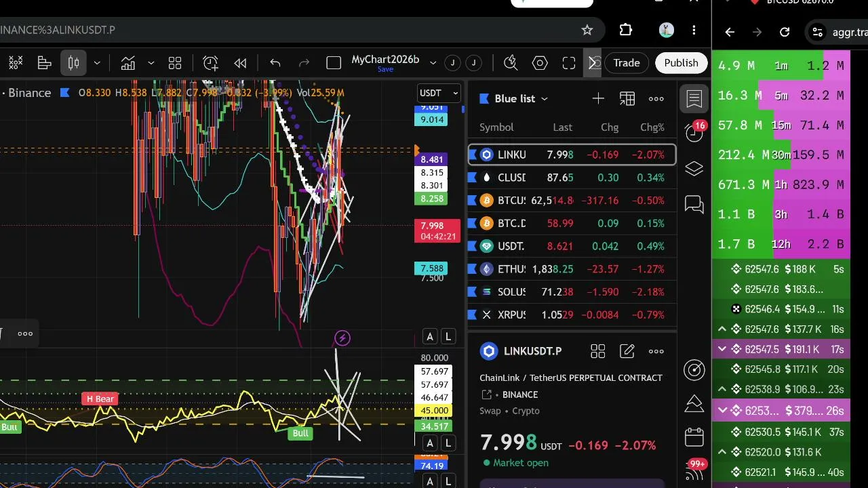
Task: Redo the chart action
Action: 304,63
